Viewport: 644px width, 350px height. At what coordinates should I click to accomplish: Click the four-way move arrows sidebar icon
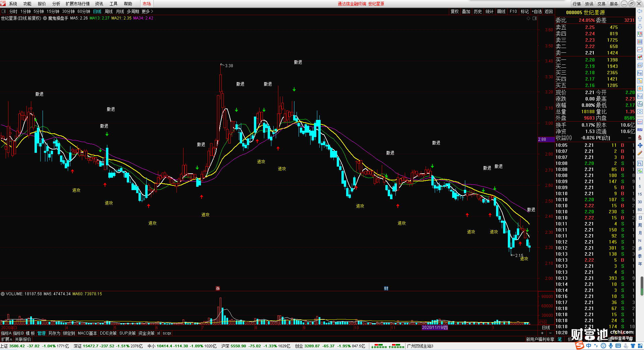click(640, 145)
